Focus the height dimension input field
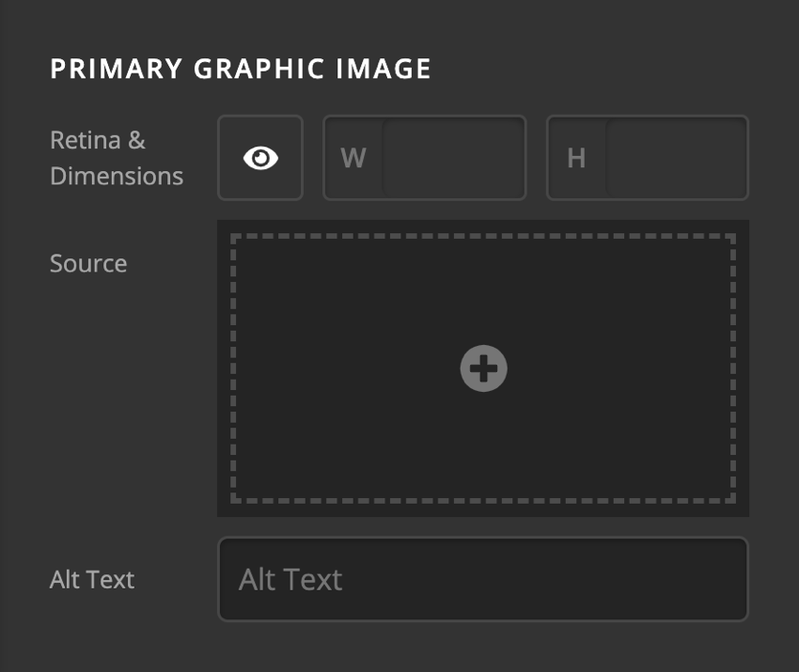The height and width of the screenshot is (672, 799). point(676,158)
